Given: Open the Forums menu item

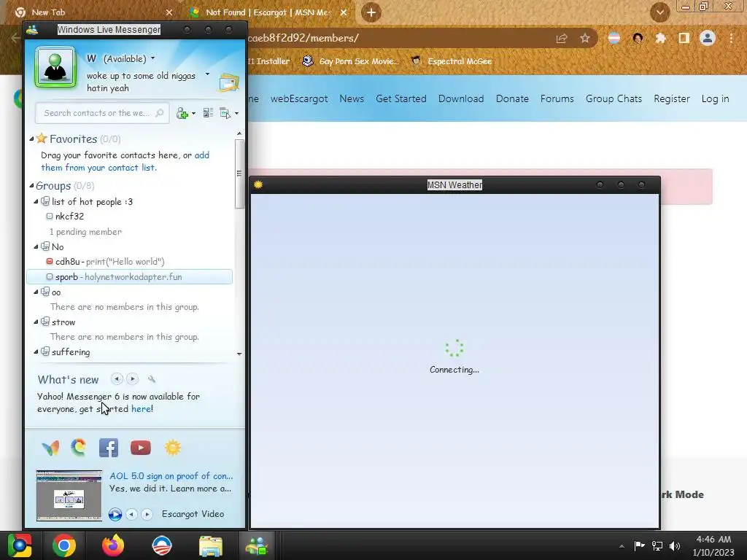Looking at the screenshot, I should (557, 98).
